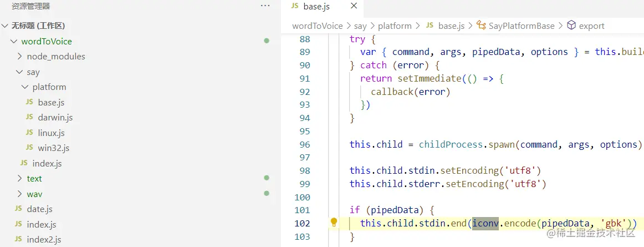
Task: Click base.js in the breadcrumb
Action: pyautogui.click(x=451, y=26)
